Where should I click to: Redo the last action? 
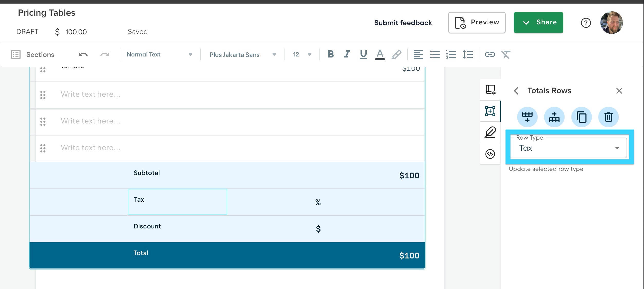(x=105, y=54)
